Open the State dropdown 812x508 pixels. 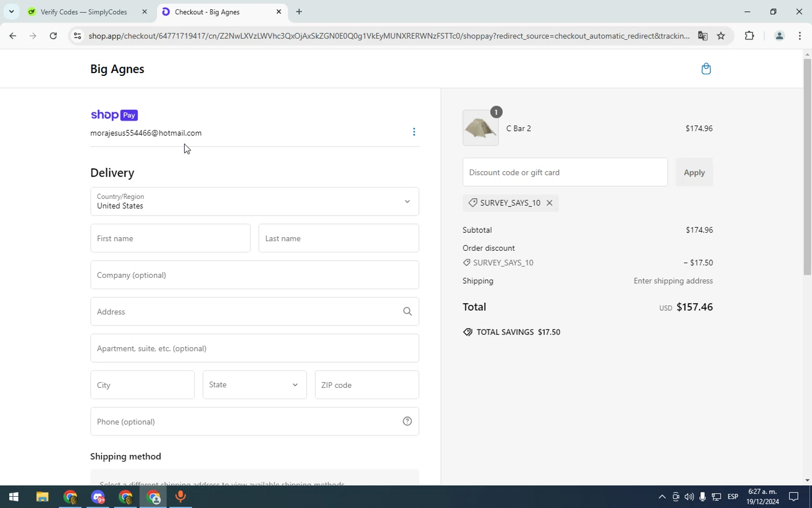coord(254,385)
